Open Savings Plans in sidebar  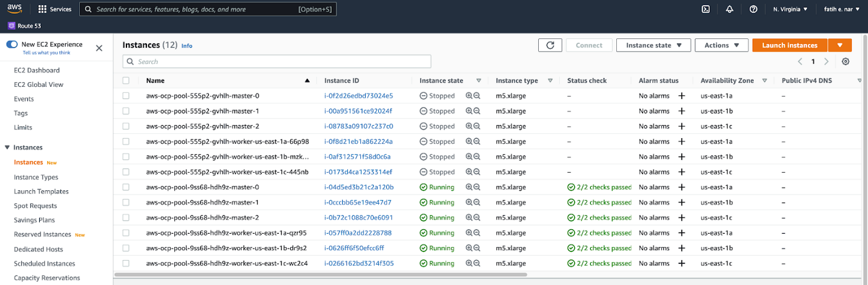coord(34,220)
